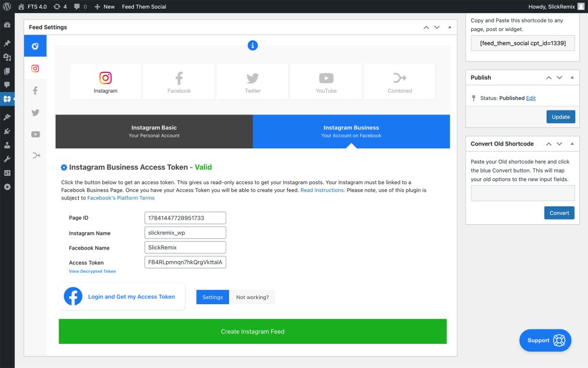Image resolution: width=588 pixels, height=368 pixels.
Task: Click into the Page ID field
Action: [x=185, y=218]
